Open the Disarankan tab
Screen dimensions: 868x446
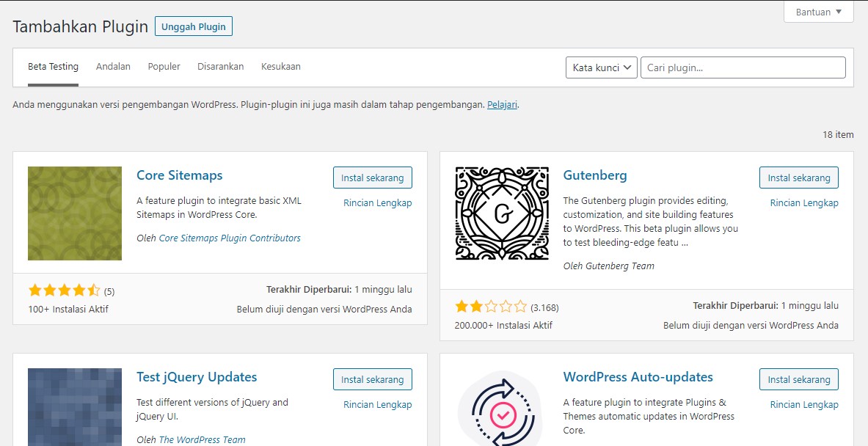click(220, 67)
